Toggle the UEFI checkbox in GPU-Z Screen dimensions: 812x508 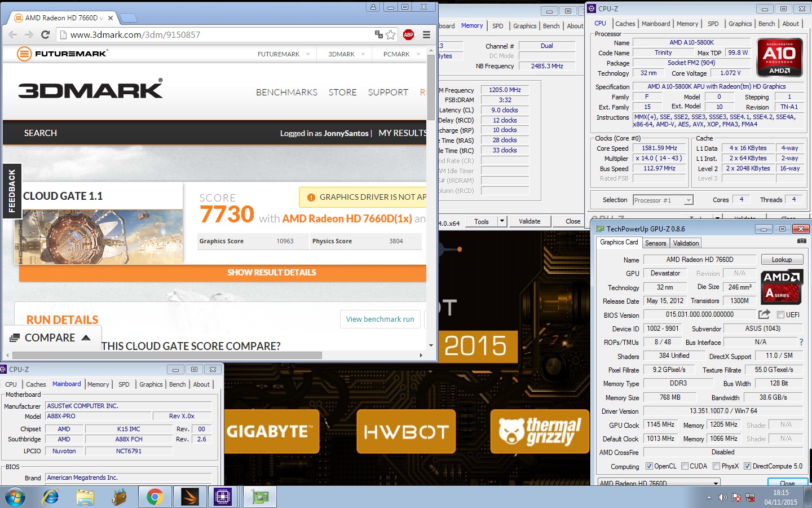point(780,315)
